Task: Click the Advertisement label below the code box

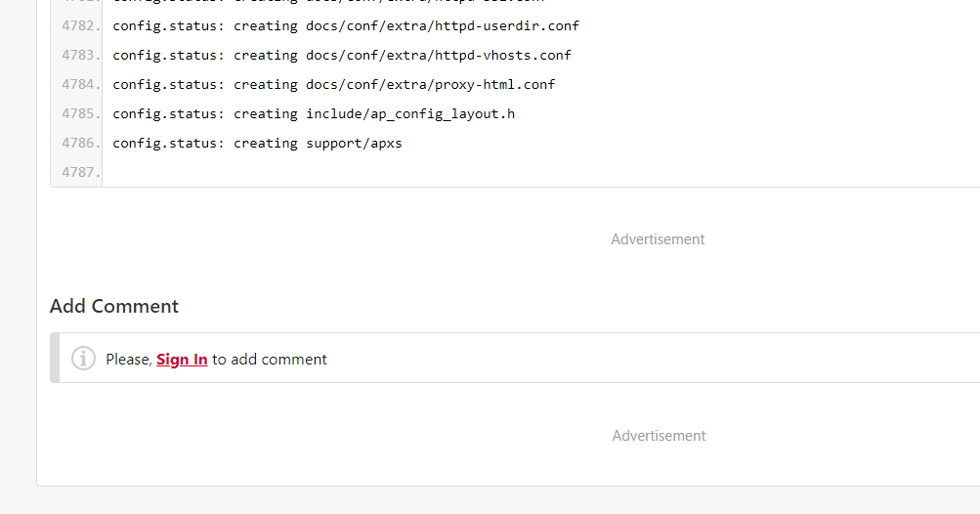Action: tap(658, 239)
